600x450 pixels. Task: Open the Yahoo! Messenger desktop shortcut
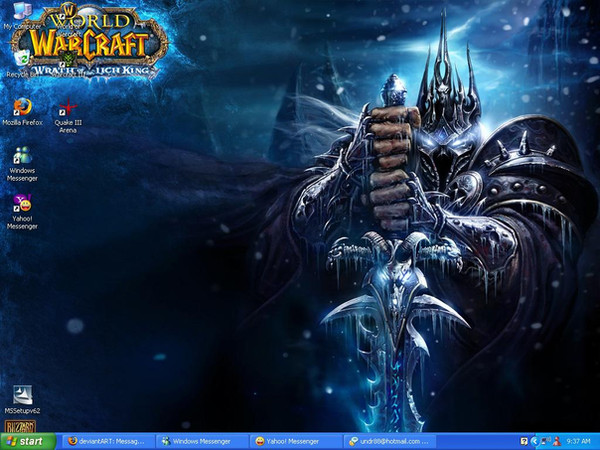22,212
